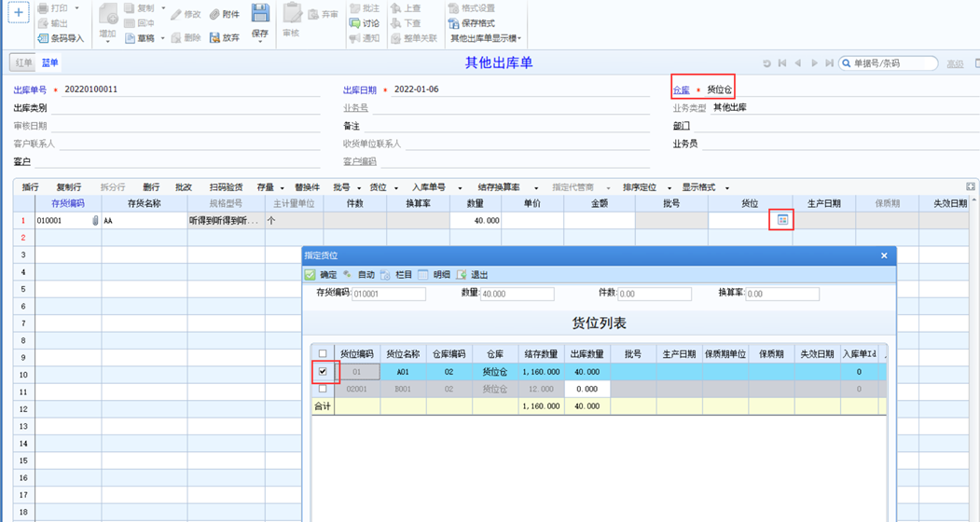Go to last record arrow
Image resolution: width=980 pixels, height=522 pixels.
click(829, 63)
